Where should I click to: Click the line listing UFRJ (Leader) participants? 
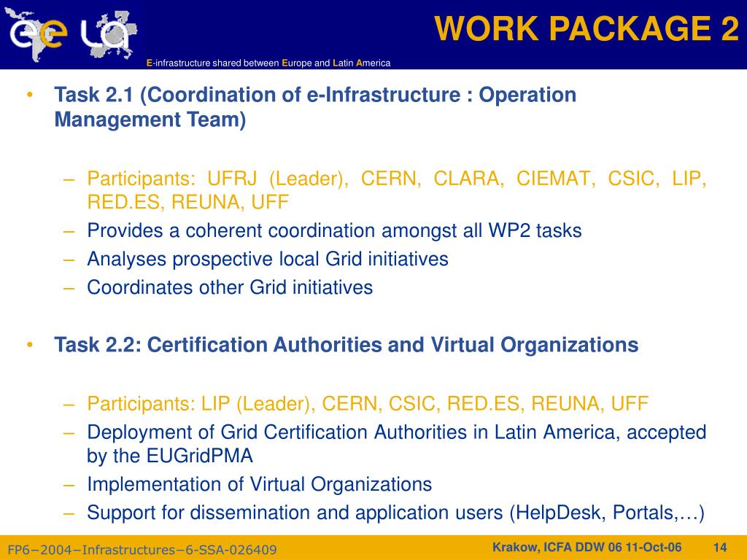pyautogui.click(x=396, y=179)
